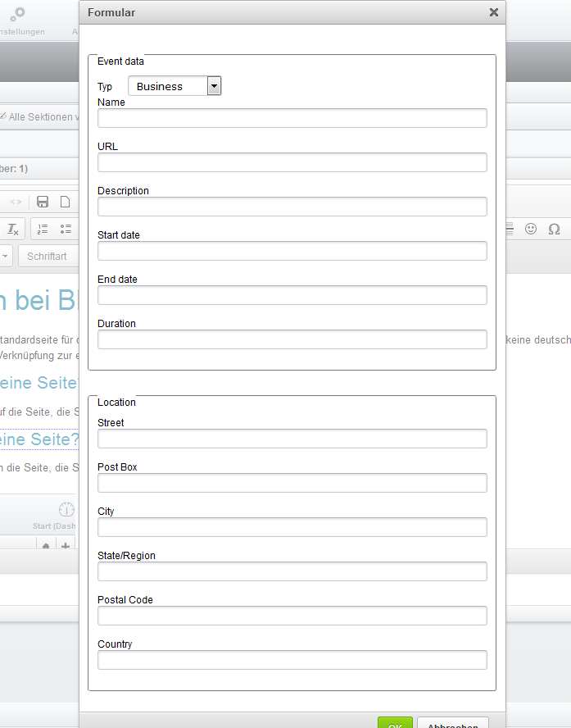Click into the URL text field
Viewport: 571px width, 728px height.
click(292, 162)
